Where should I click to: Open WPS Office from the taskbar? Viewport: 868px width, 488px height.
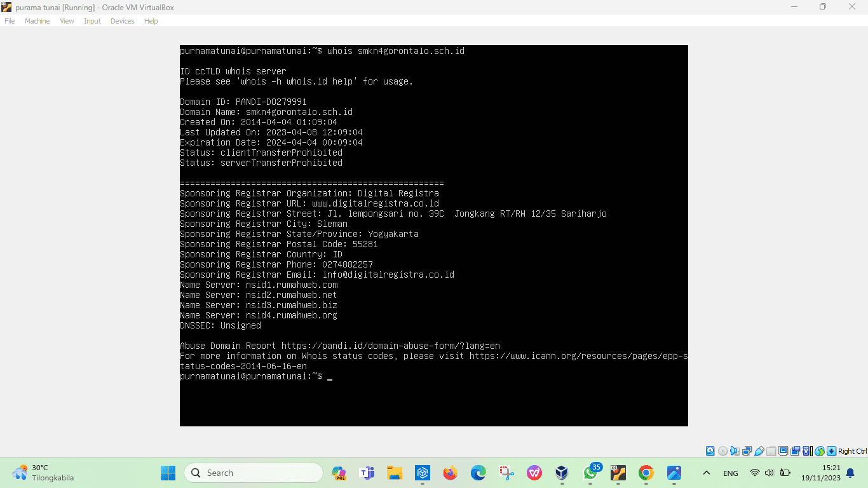click(x=534, y=473)
